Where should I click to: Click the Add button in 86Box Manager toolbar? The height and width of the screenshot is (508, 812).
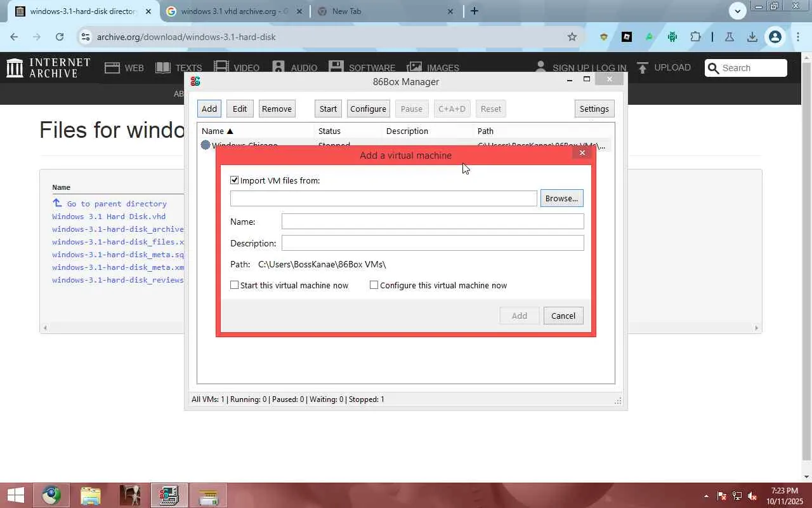209,109
